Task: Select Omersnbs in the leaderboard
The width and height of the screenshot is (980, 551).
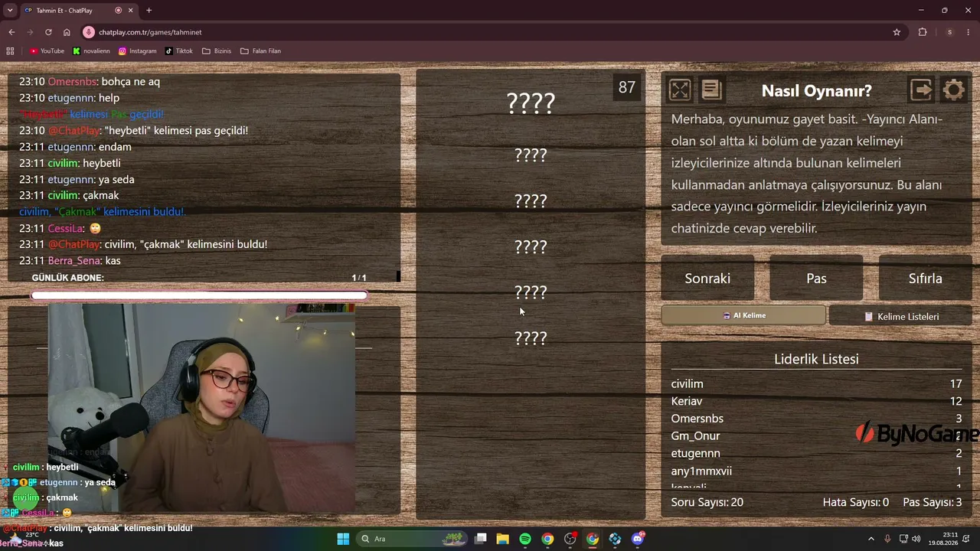Action: click(x=816, y=419)
